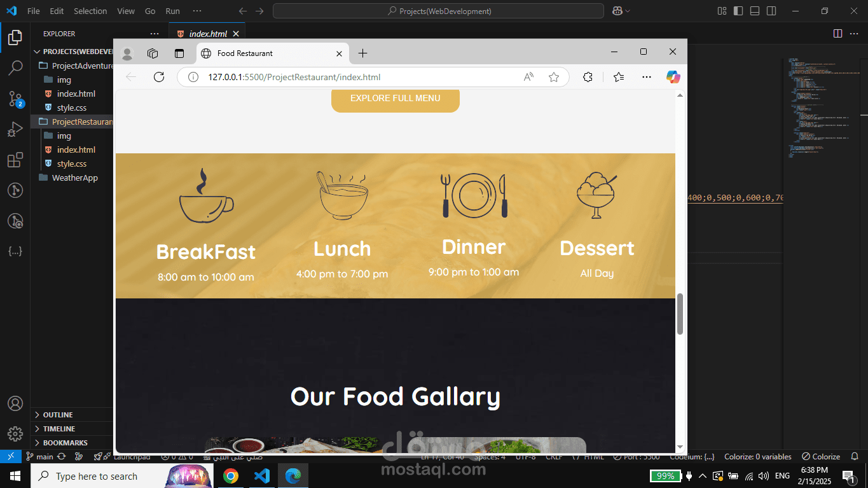
Task: Open Source Control view with badge
Action: pyautogui.click(x=15, y=99)
